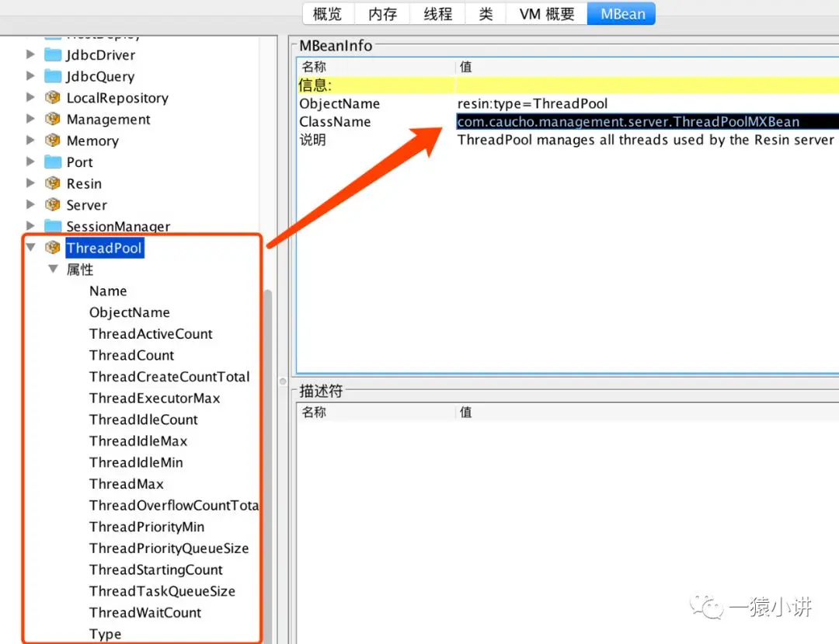
Task: Click the JdbcDriver folder icon
Action: tap(53, 54)
